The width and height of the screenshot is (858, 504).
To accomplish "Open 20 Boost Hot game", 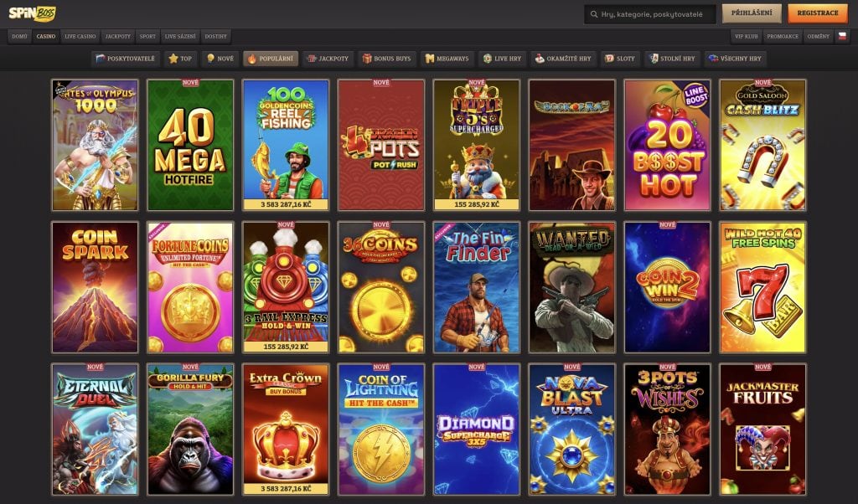I will [667, 145].
